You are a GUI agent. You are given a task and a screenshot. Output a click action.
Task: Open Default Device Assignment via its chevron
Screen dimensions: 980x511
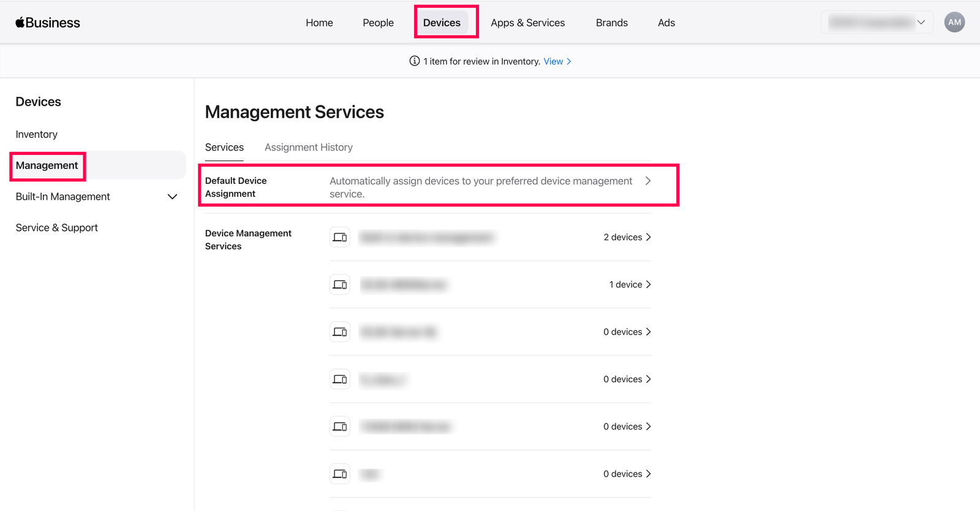(x=648, y=181)
